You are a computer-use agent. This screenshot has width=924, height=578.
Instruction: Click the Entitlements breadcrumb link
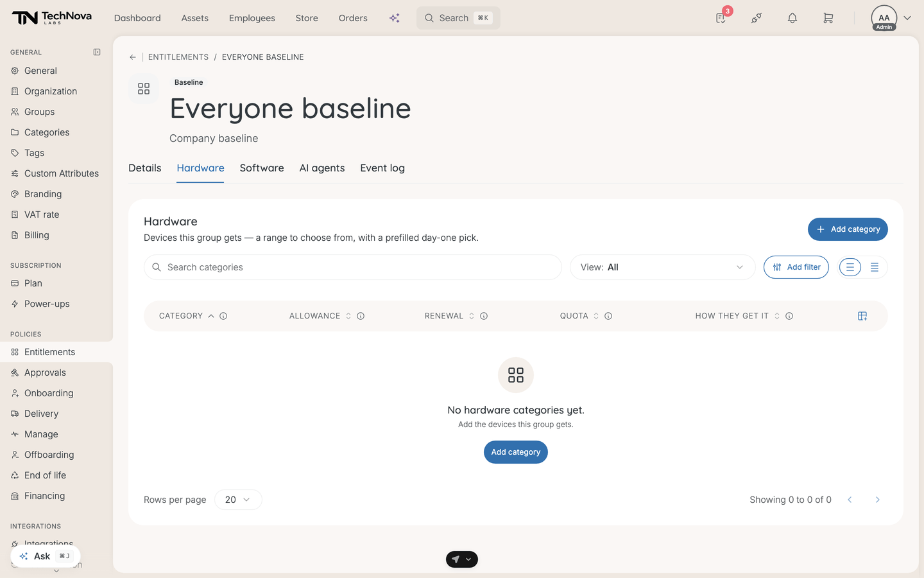point(178,57)
